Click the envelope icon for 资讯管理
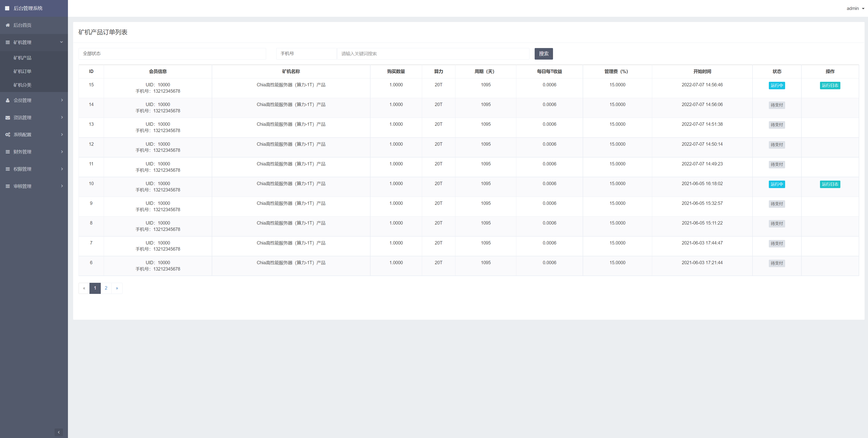Screen dimensions: 868x438 pyautogui.click(x=7, y=118)
